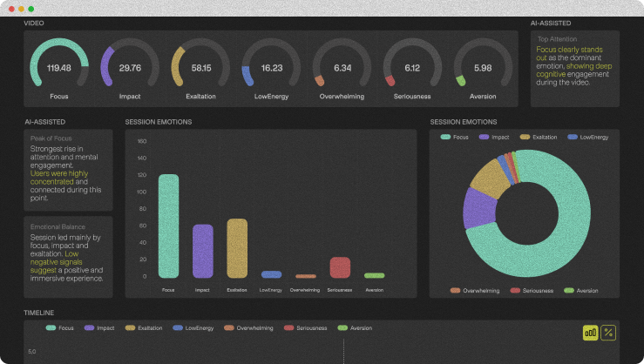Image resolution: width=644 pixels, height=364 pixels.
Task: Switch timeline to bar chart view icon
Action: (590, 332)
